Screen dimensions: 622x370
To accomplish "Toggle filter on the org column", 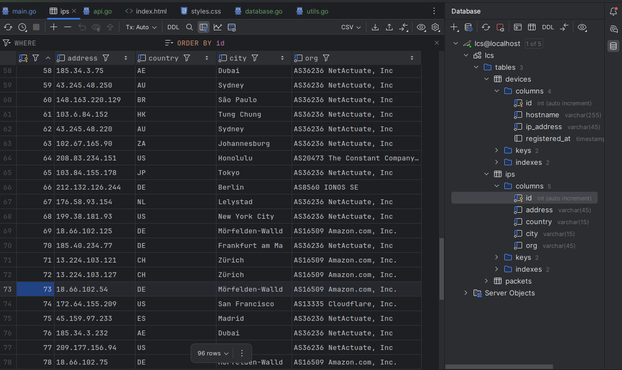I will pyautogui.click(x=326, y=58).
